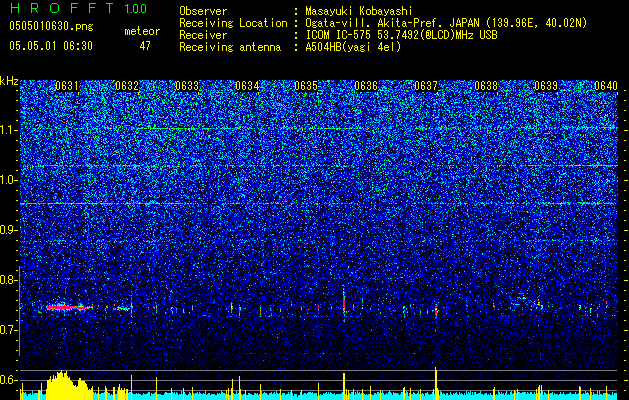
Task: Click the HROFFT 1.0.0 title text
Action: (78, 8)
